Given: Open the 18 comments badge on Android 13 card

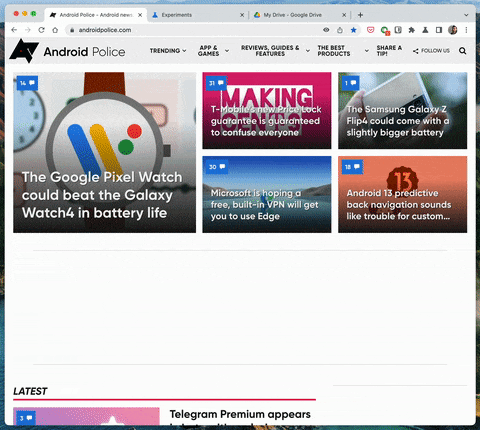Looking at the screenshot, I should [x=352, y=167].
